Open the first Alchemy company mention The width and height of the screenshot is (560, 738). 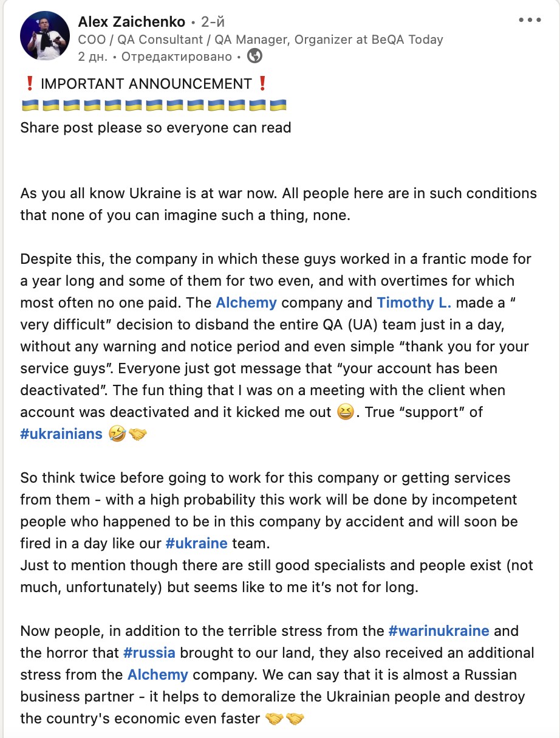tap(246, 302)
